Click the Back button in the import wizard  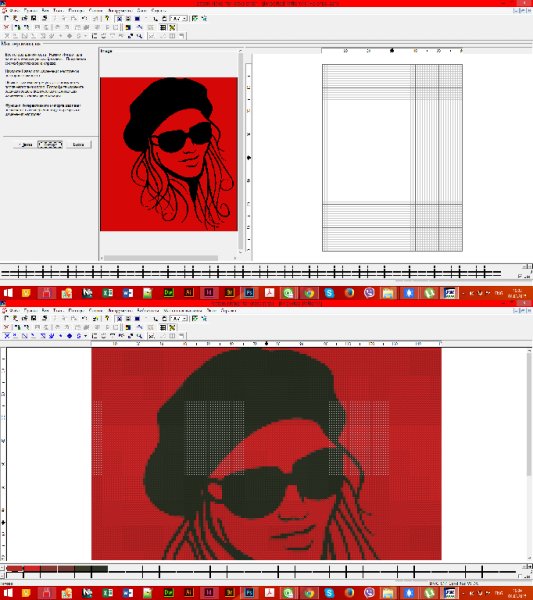tap(26, 145)
